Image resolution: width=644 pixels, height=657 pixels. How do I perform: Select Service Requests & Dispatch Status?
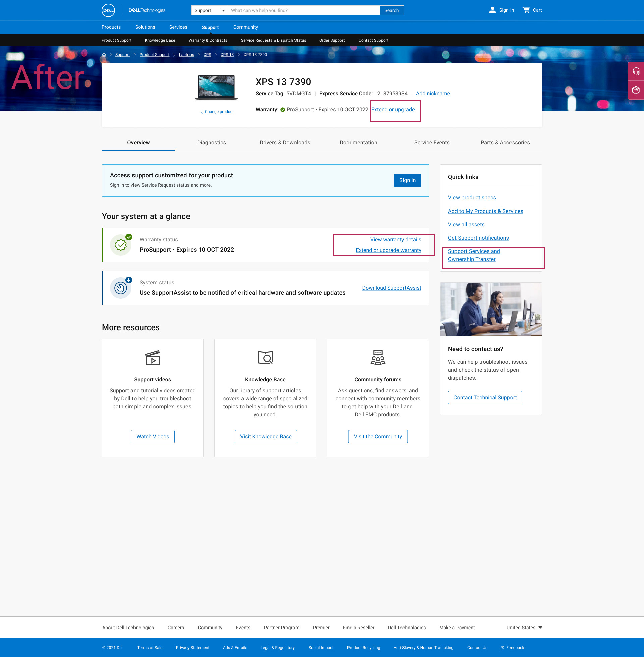273,40
